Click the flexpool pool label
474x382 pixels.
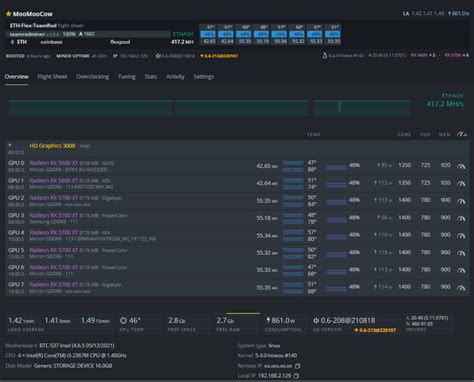pyautogui.click(x=120, y=42)
